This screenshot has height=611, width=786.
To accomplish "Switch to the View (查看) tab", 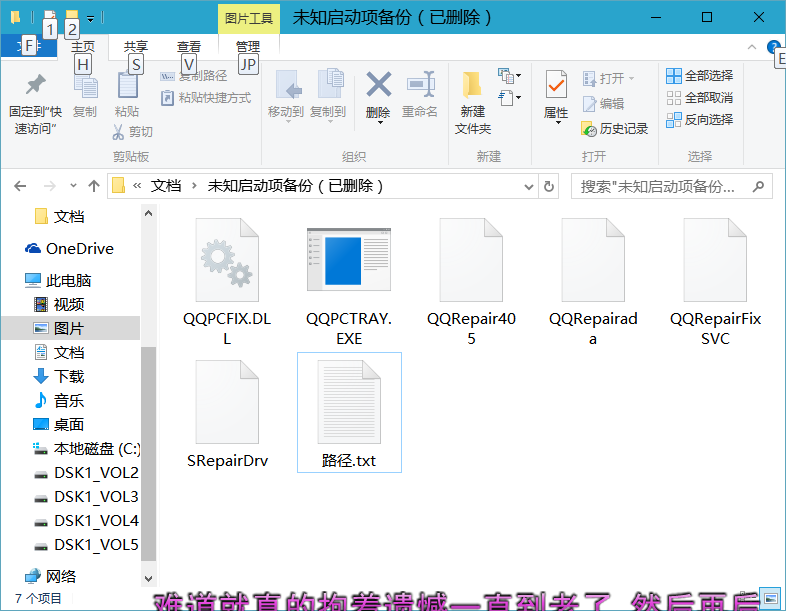I will pyautogui.click(x=189, y=47).
